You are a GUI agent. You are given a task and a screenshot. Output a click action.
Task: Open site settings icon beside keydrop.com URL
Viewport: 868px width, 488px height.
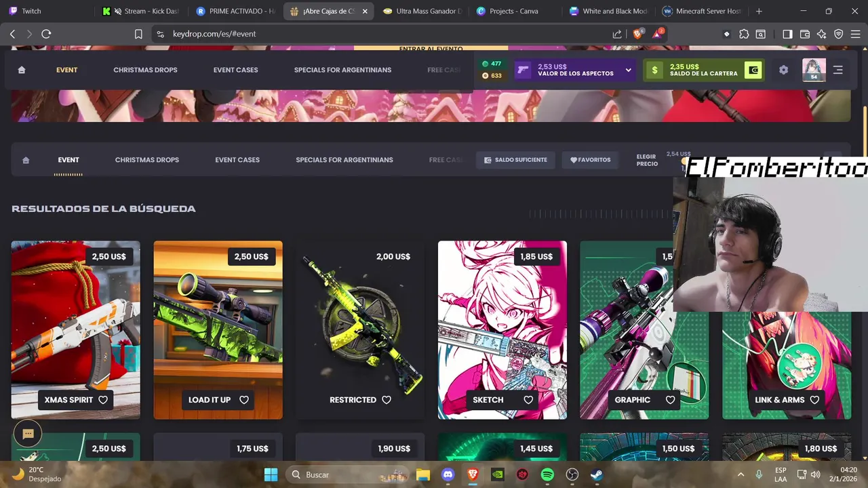[x=160, y=34]
